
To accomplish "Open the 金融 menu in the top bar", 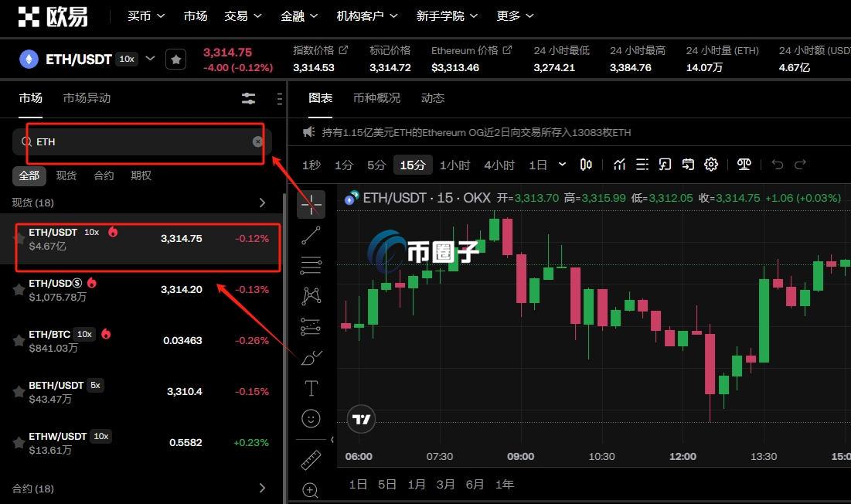I will pos(298,15).
